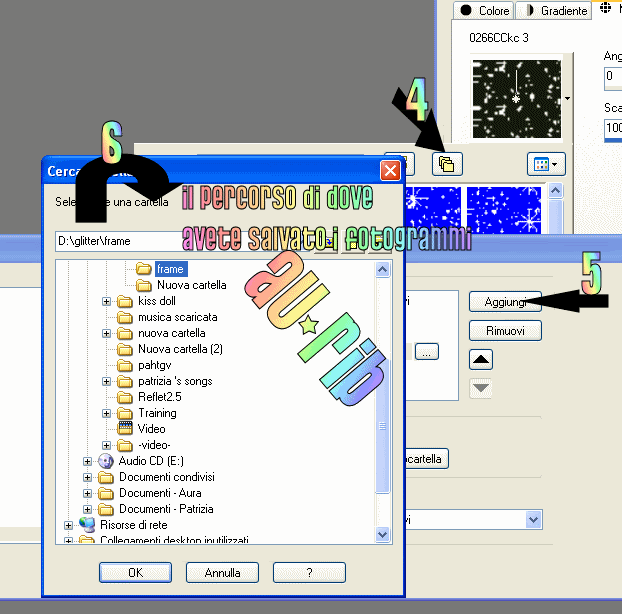The image size is (622, 614).
Task: Select the second blue sparkle pattern thumbnail
Action: [504, 210]
